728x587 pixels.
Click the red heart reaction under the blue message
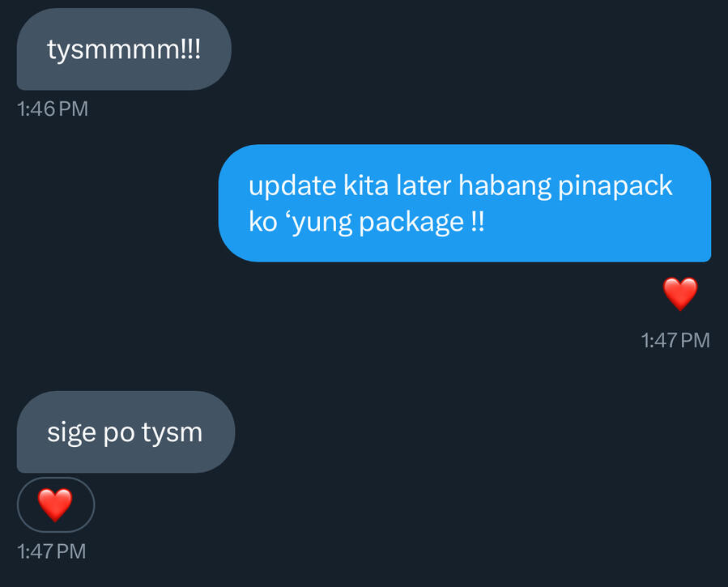point(680,294)
